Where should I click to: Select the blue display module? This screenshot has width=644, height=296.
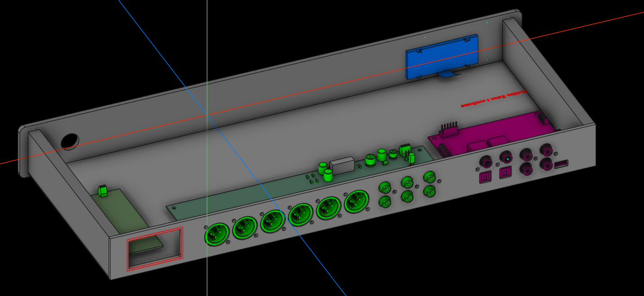point(441,56)
